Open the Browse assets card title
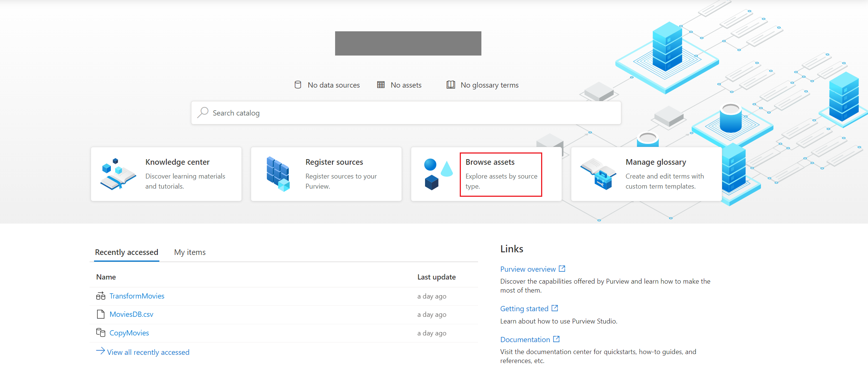This screenshot has width=868, height=385. pos(490,162)
